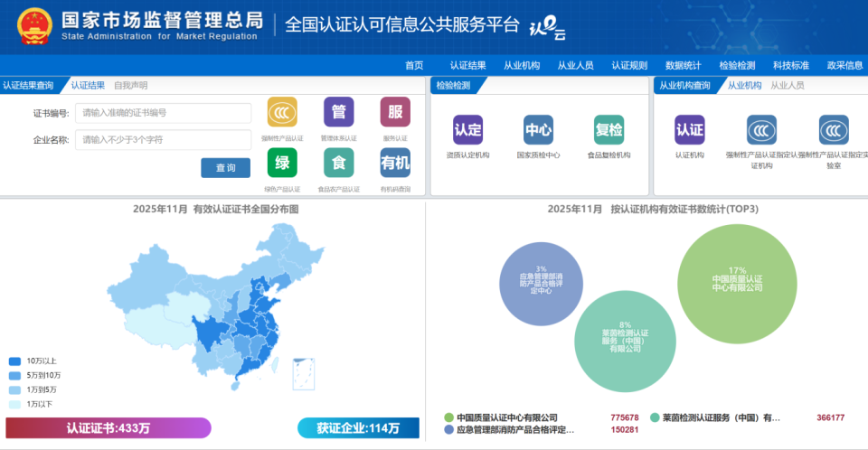Open the 管理体系认证 icon
The image size is (868, 450).
(x=339, y=112)
